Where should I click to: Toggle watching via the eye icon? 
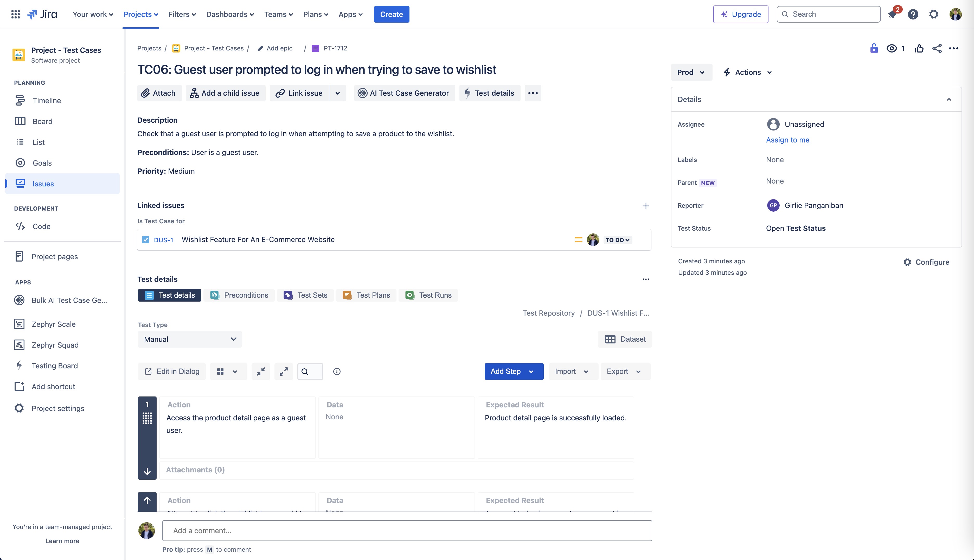(892, 48)
